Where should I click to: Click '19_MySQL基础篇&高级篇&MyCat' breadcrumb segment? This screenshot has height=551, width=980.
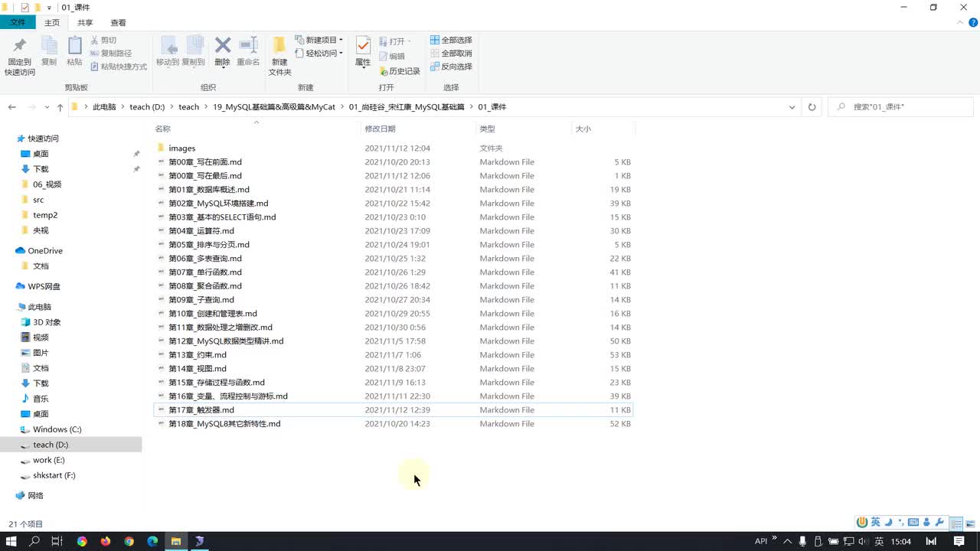pyautogui.click(x=274, y=107)
